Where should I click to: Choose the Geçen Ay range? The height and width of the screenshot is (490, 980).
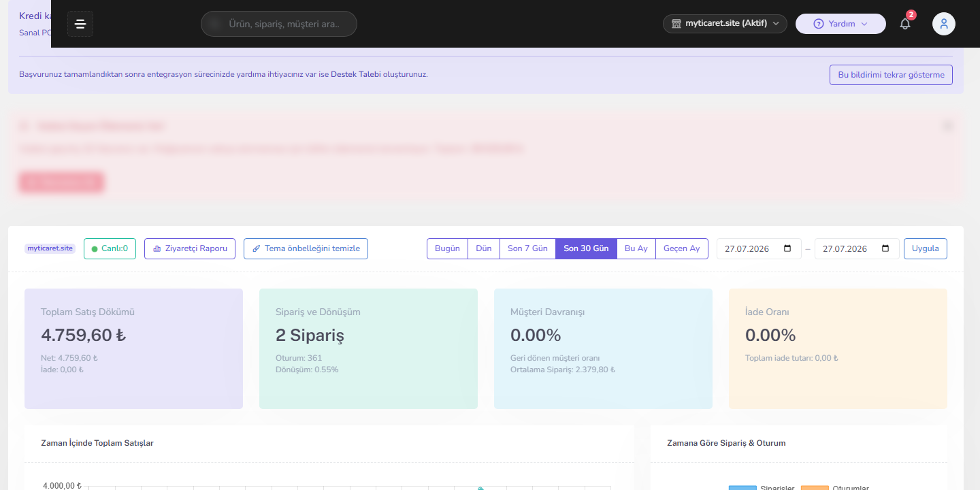(682, 248)
